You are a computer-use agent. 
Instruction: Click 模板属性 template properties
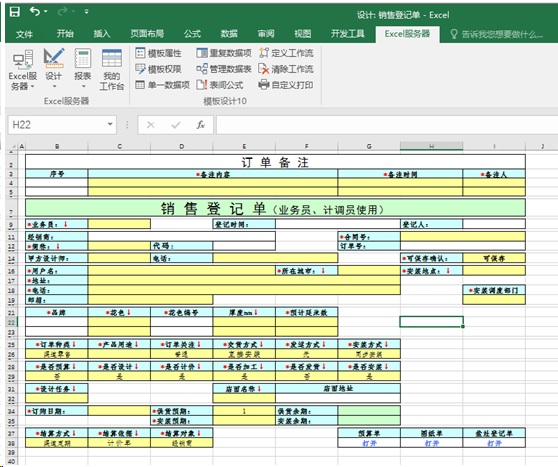[158, 53]
